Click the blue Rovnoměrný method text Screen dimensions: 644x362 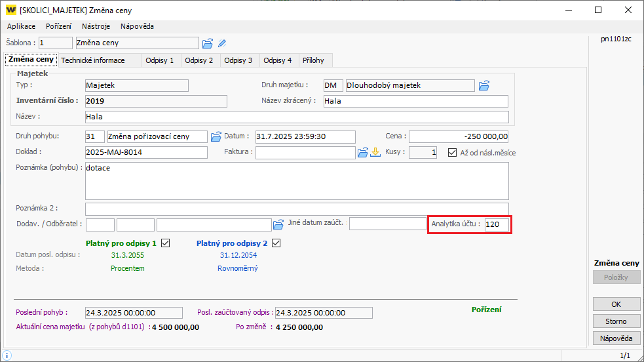237,268
